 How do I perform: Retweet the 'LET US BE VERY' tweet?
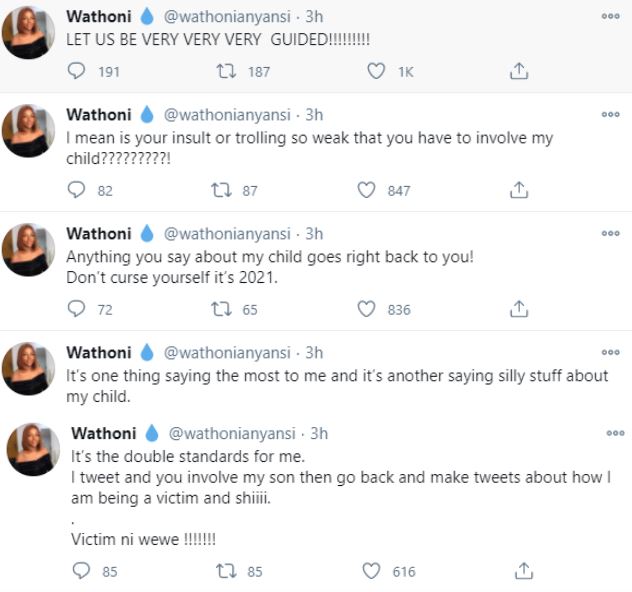[x=224, y=72]
